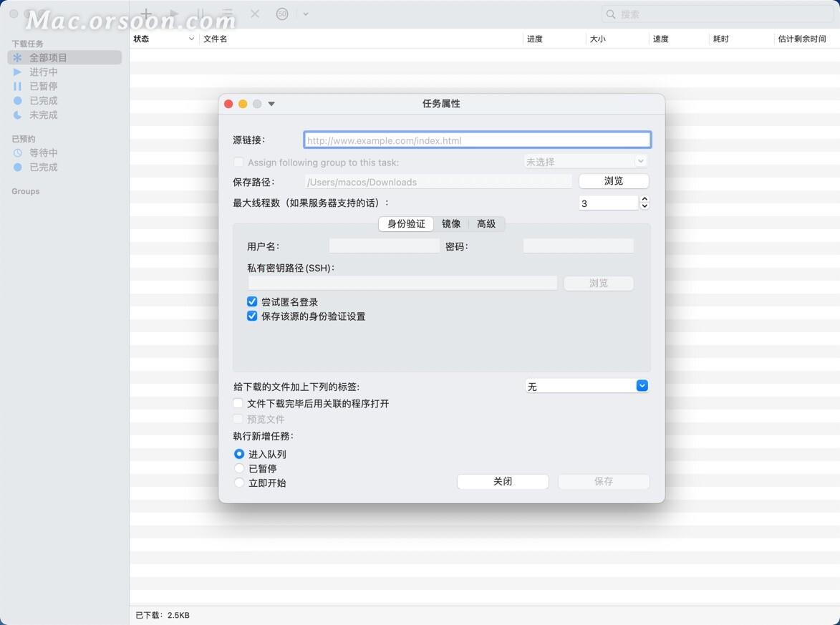Toggle the 预览文件 checkbox
840x625 pixels.
click(238, 419)
